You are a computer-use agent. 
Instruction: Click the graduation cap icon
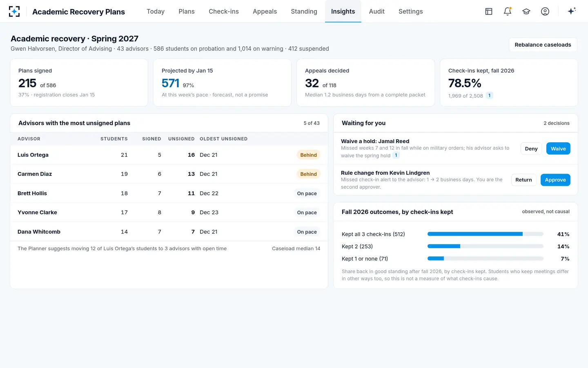tap(526, 11)
